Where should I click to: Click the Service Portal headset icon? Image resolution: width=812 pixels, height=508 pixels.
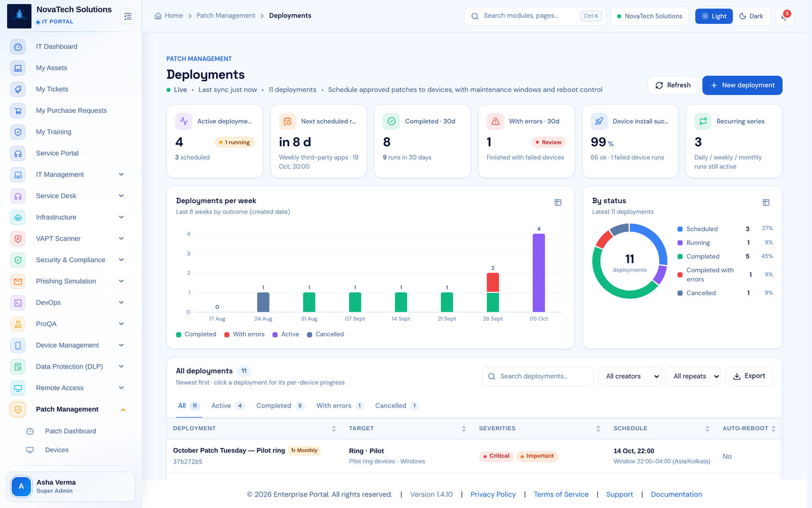18,154
